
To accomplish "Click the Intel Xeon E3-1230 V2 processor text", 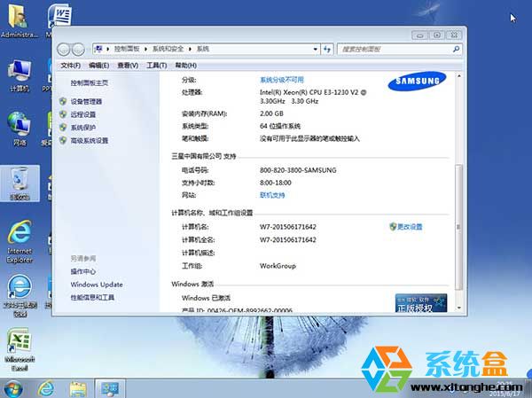I will point(313,97).
